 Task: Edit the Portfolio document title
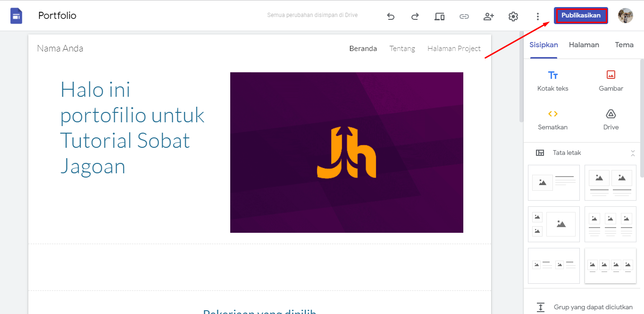pos(57,16)
